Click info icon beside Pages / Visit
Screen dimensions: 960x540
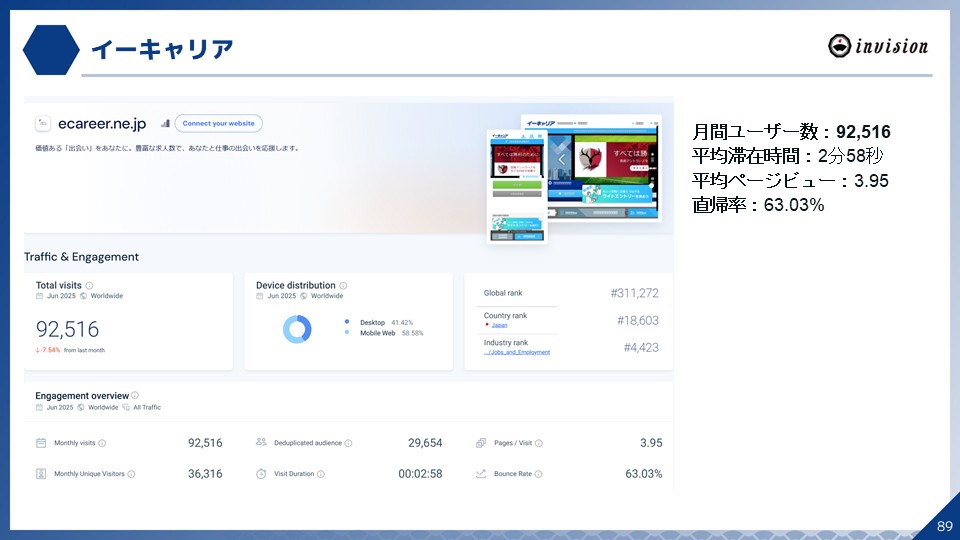tap(539, 443)
